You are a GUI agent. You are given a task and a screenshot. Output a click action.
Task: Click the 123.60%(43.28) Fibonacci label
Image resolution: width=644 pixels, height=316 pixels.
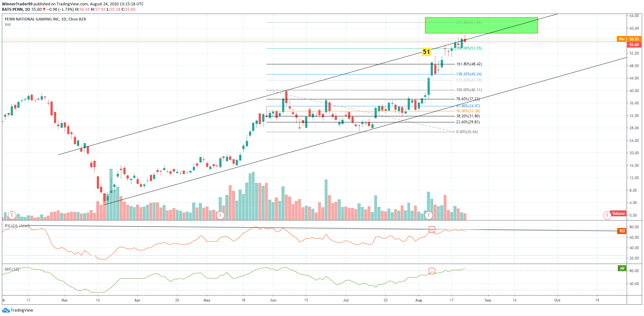click(x=469, y=80)
